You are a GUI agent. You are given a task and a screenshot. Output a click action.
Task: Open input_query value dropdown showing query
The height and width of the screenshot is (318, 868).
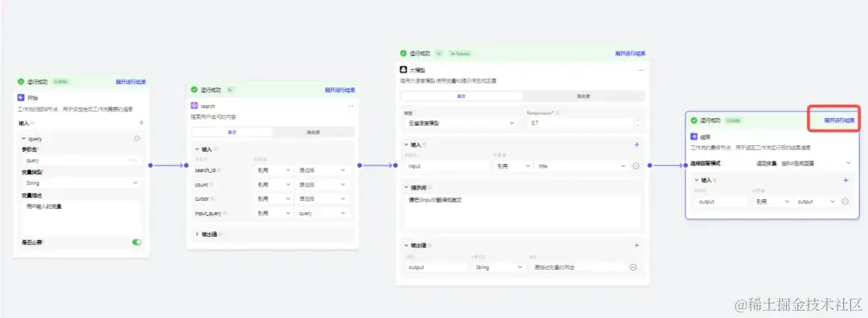tap(323, 213)
